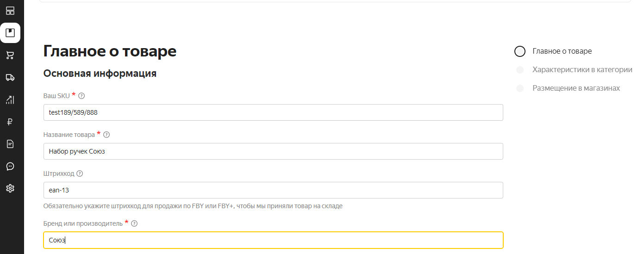The width and height of the screenshot is (644, 254).
Task: Open the dashboard layout icon in sidebar
Action: pos(10,11)
